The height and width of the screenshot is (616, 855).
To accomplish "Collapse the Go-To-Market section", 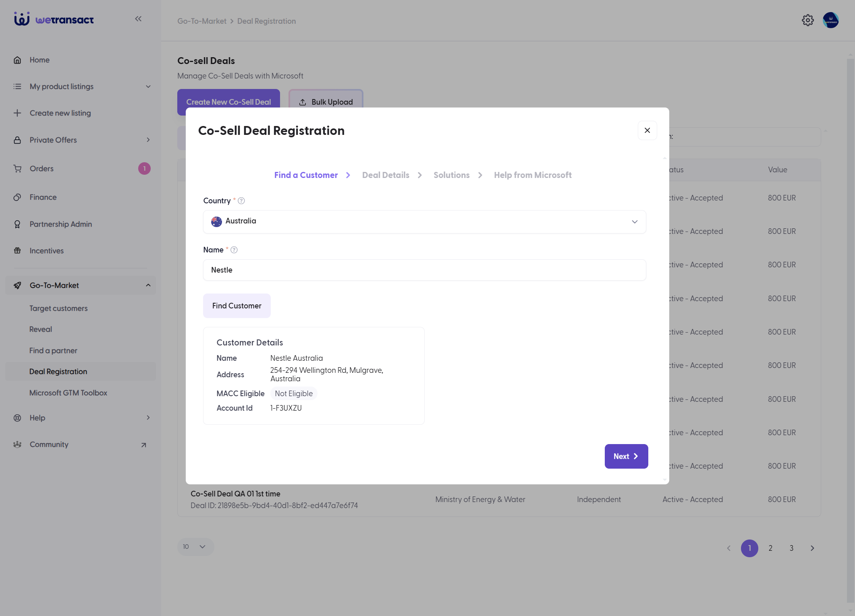I will (x=148, y=285).
